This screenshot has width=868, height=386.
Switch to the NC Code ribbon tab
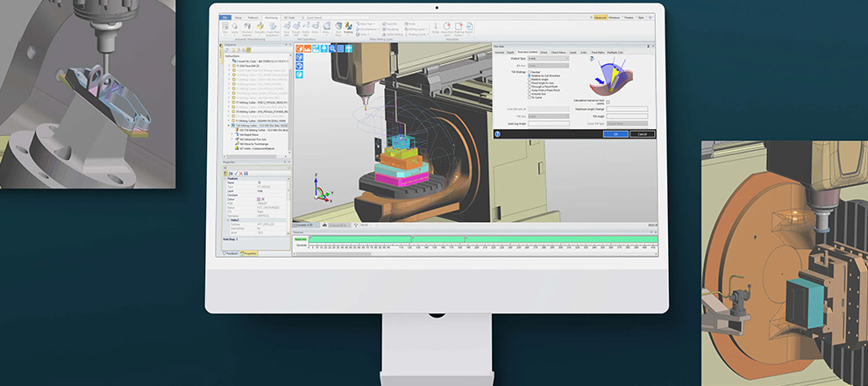click(x=289, y=17)
